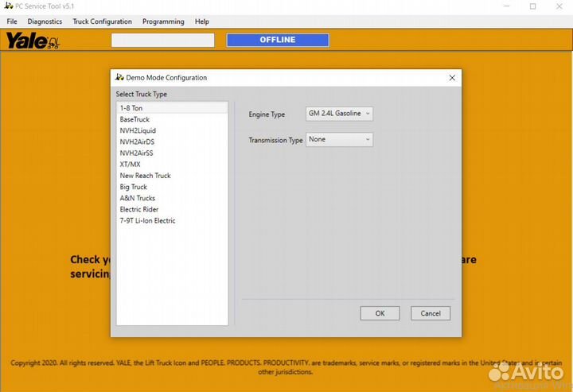Open the Truck Configuration menu
Screen dimensions: 573x392
tap(103, 21)
